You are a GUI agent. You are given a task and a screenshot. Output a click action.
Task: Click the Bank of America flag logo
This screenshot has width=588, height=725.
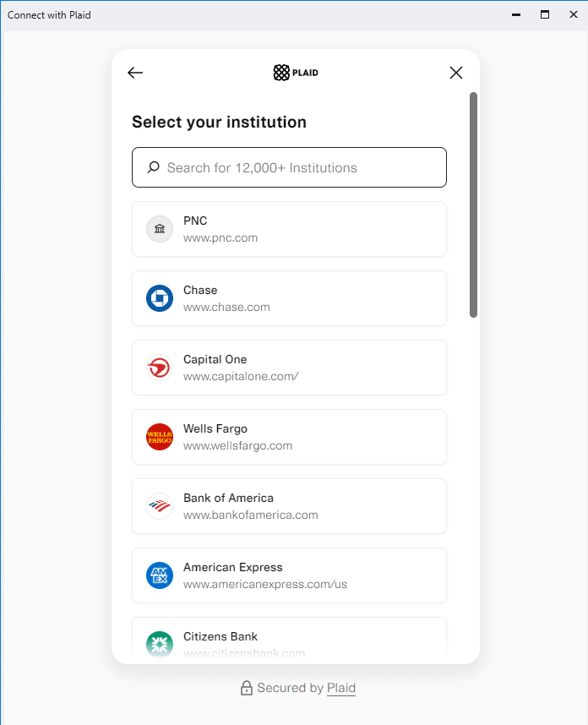pos(160,506)
